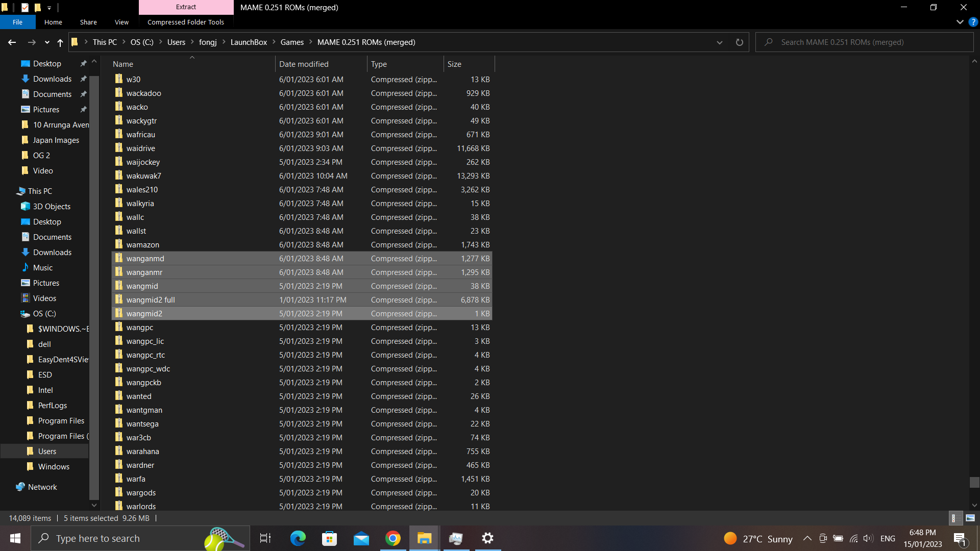
Task: Click ENG language indicator
Action: 888,538
